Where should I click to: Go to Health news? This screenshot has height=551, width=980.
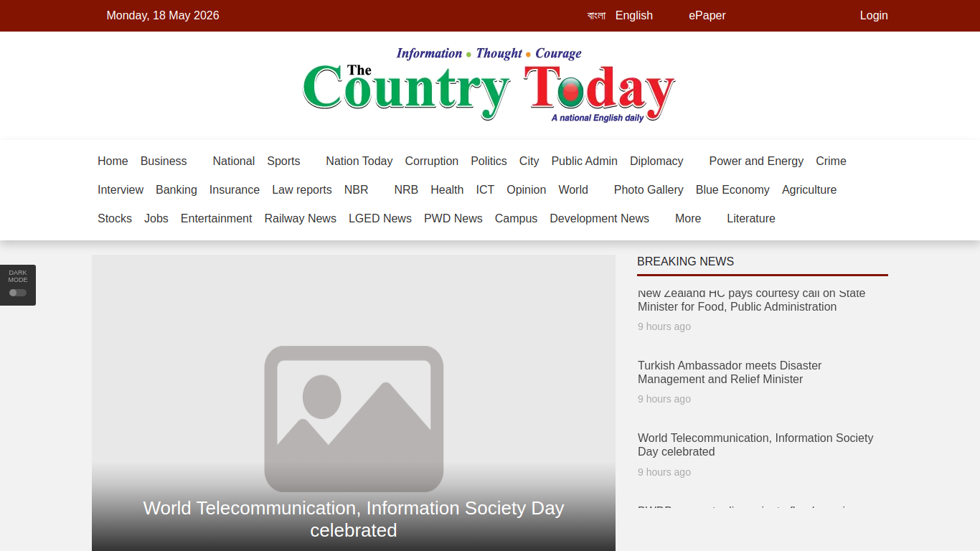tap(447, 190)
